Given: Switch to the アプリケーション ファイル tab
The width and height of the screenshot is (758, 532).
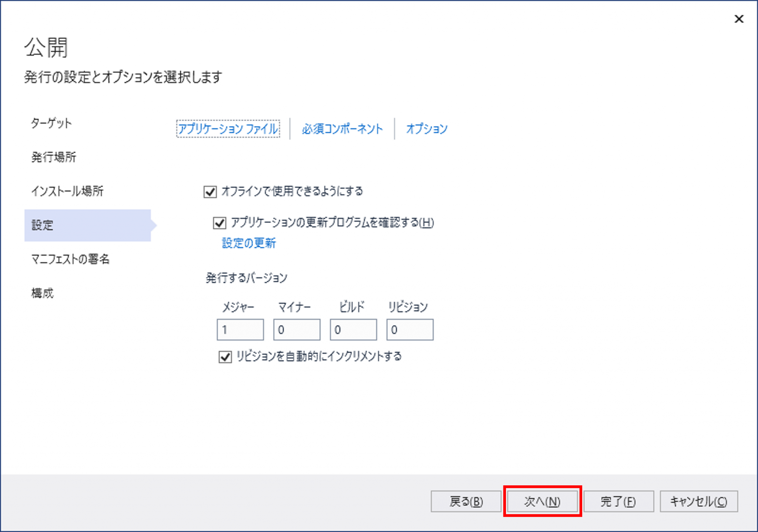Looking at the screenshot, I should (x=227, y=129).
